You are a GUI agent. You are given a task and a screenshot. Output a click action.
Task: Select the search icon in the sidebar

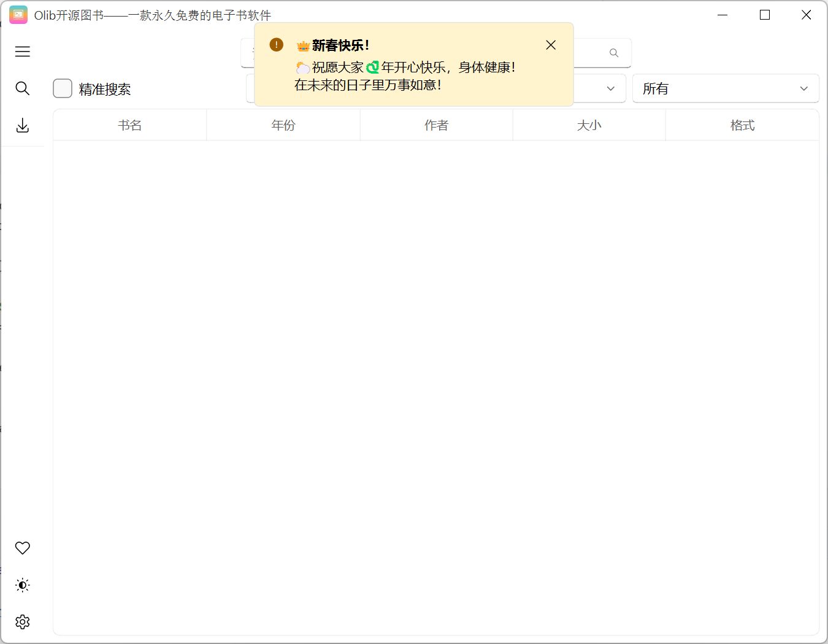click(x=23, y=88)
